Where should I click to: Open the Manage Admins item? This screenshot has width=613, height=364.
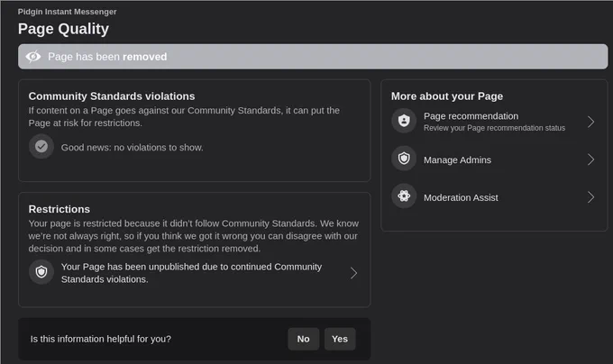tap(494, 159)
